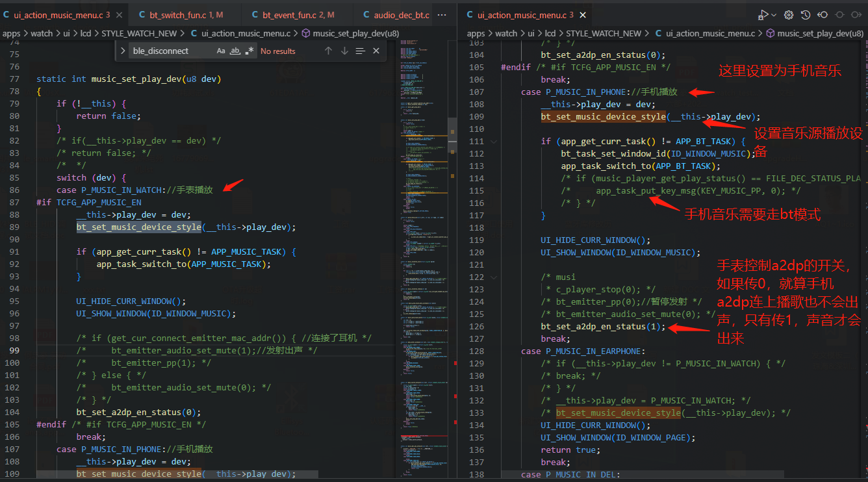Image resolution: width=868 pixels, height=482 pixels.
Task: Collapse the fold at right line 111
Action: tap(494, 141)
